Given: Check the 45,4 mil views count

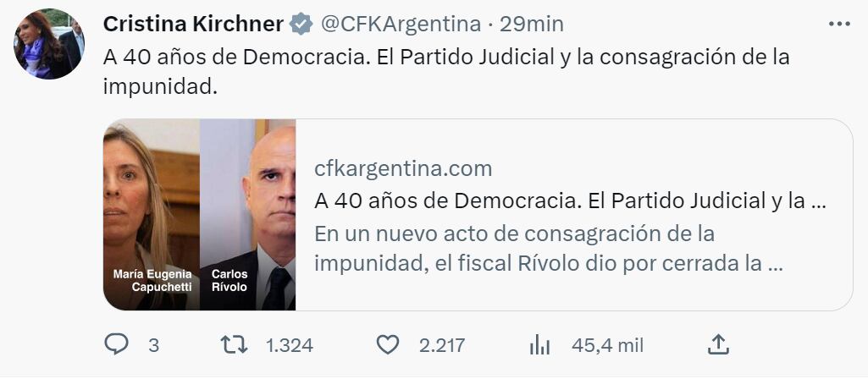Looking at the screenshot, I should click(608, 346).
